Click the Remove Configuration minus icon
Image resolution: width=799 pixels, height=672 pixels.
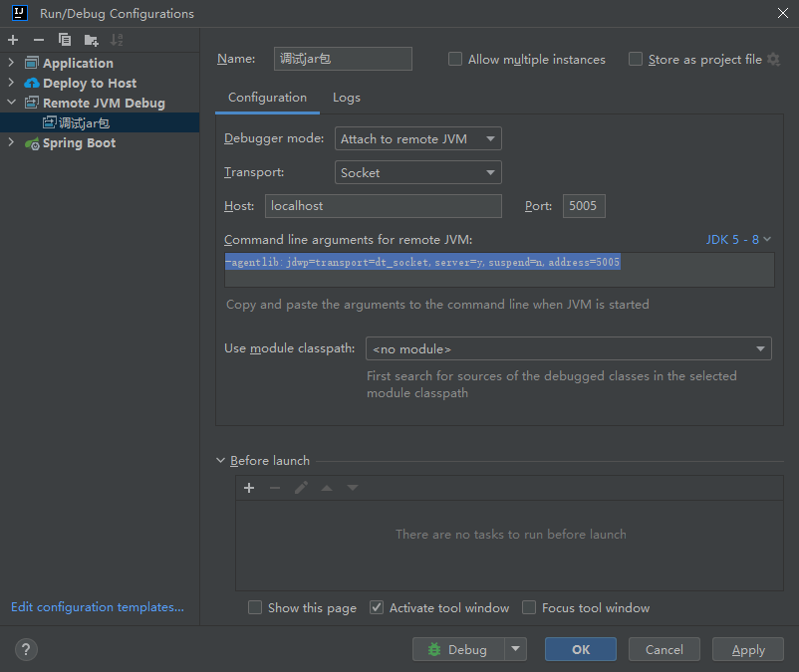pyautogui.click(x=39, y=40)
